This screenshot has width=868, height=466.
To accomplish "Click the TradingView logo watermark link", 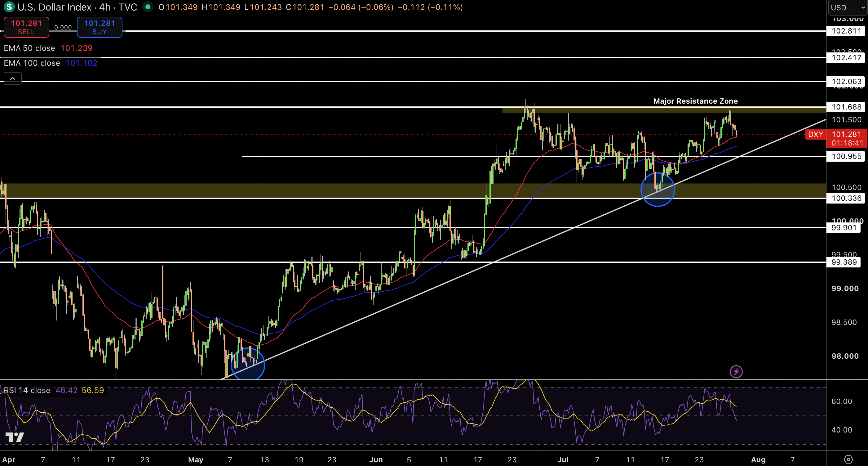I will click(x=15, y=437).
